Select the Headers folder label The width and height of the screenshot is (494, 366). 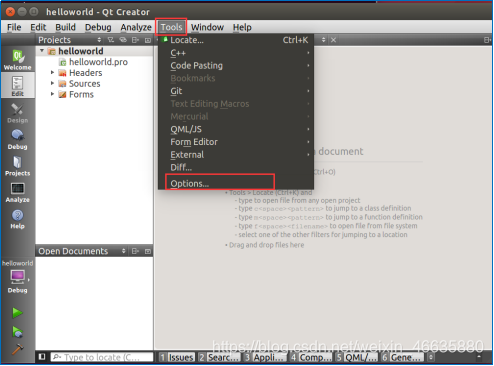[x=85, y=73]
